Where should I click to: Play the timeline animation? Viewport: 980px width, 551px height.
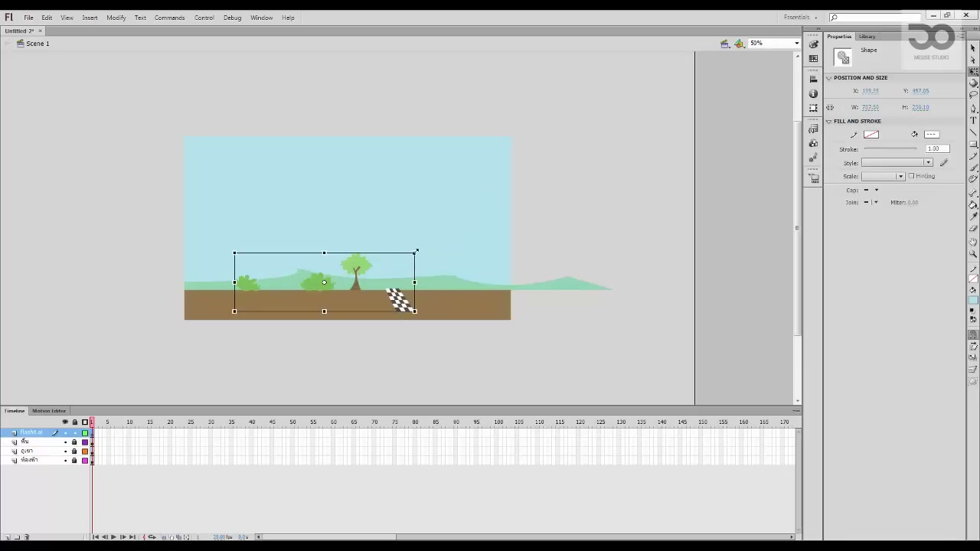point(113,537)
